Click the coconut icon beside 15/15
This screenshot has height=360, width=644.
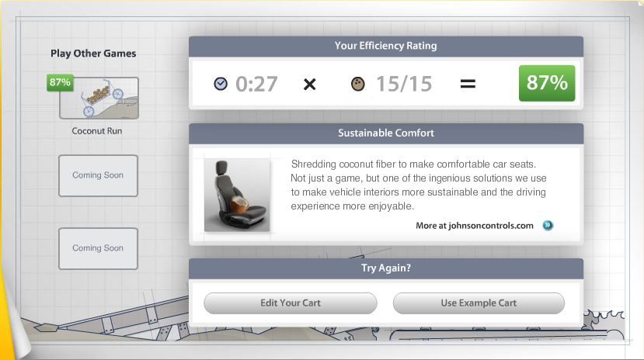point(357,84)
